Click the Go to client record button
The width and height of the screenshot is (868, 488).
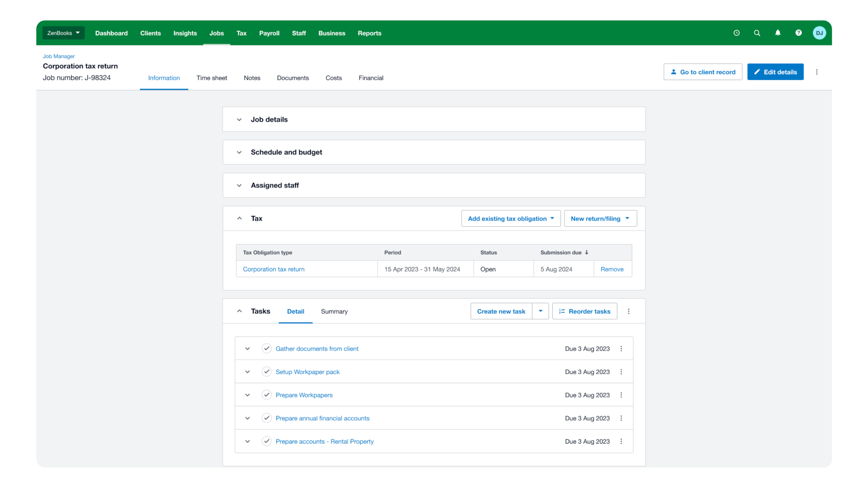pyautogui.click(x=702, y=72)
